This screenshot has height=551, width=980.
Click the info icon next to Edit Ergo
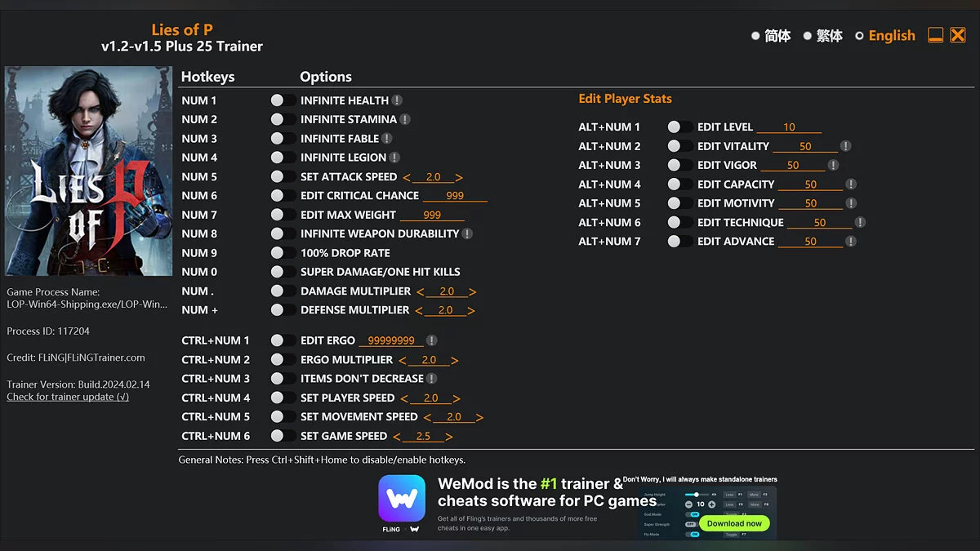coord(432,340)
